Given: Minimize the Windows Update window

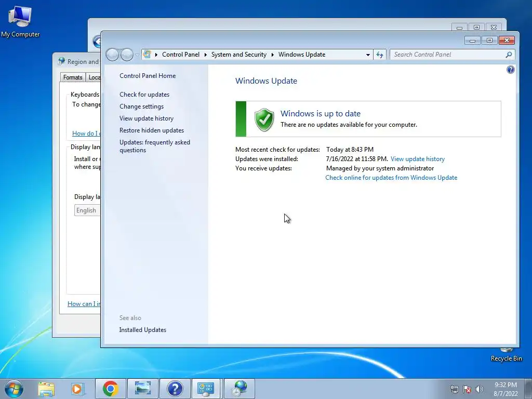Looking at the screenshot, I should tap(473, 41).
